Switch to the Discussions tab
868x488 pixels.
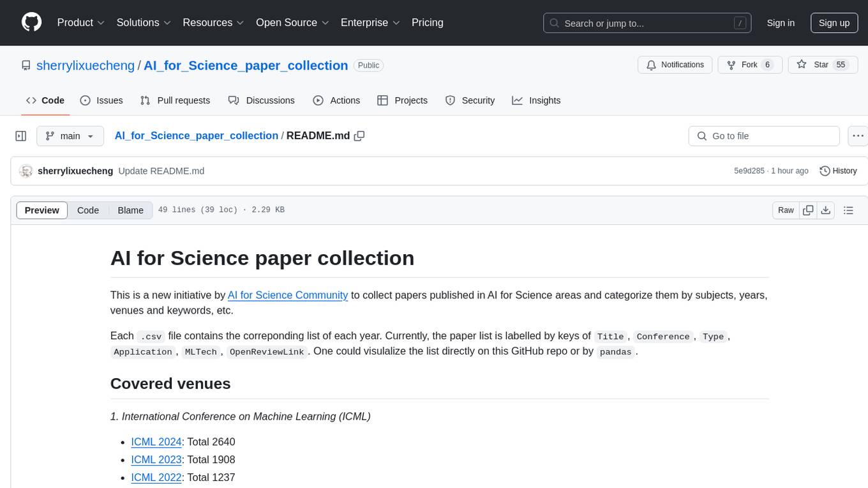[261, 100]
